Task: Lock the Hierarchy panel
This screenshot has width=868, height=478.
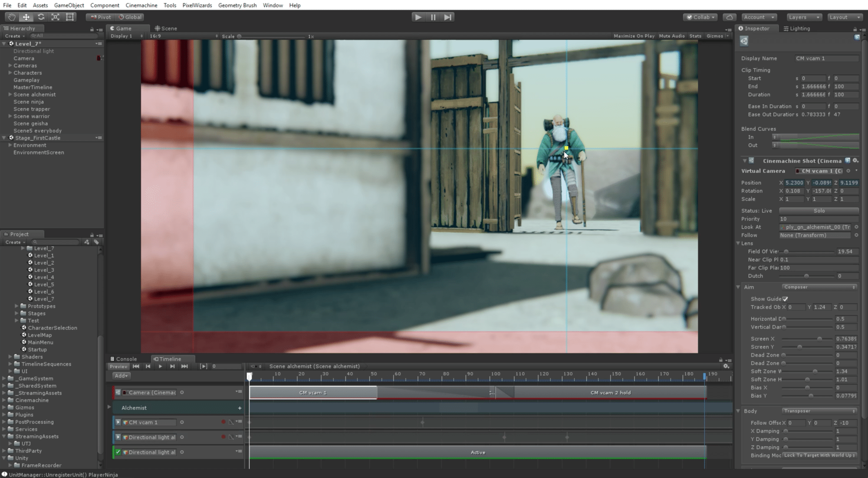Action: click(x=92, y=29)
